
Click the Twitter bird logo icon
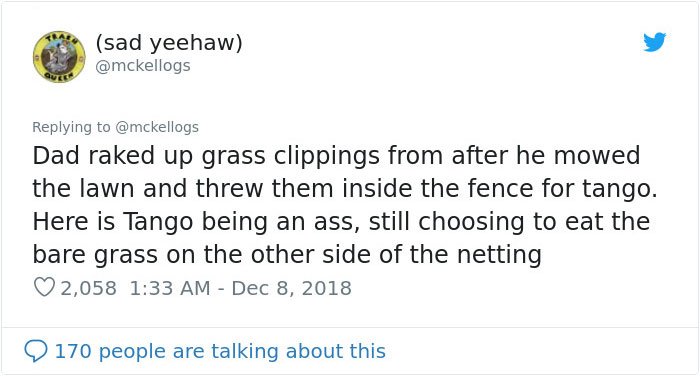point(654,42)
